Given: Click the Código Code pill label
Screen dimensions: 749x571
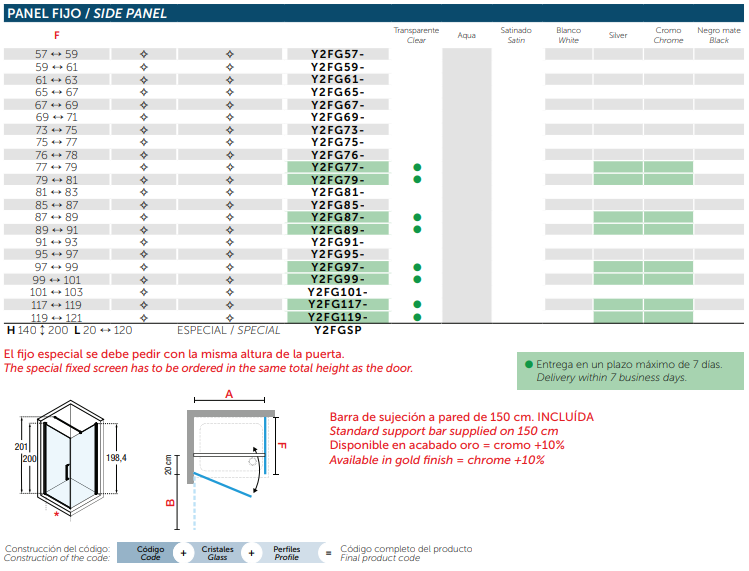Looking at the screenshot, I should tap(150, 553).
